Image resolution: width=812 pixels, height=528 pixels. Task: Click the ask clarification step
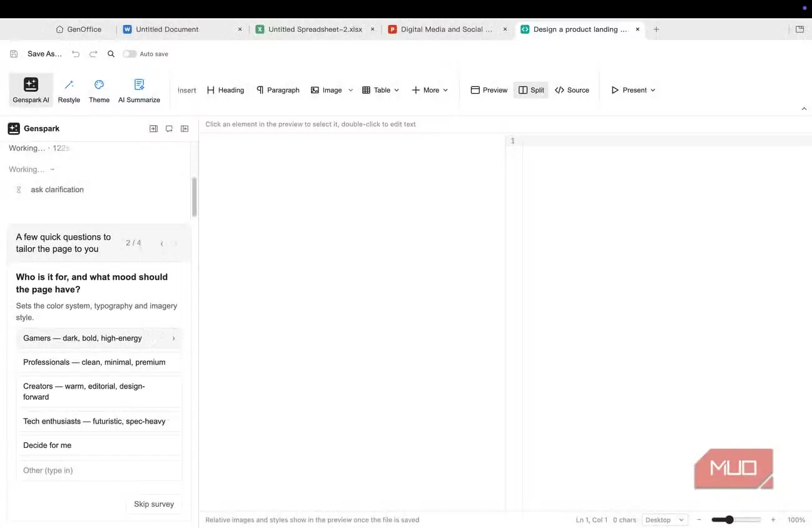(57, 190)
